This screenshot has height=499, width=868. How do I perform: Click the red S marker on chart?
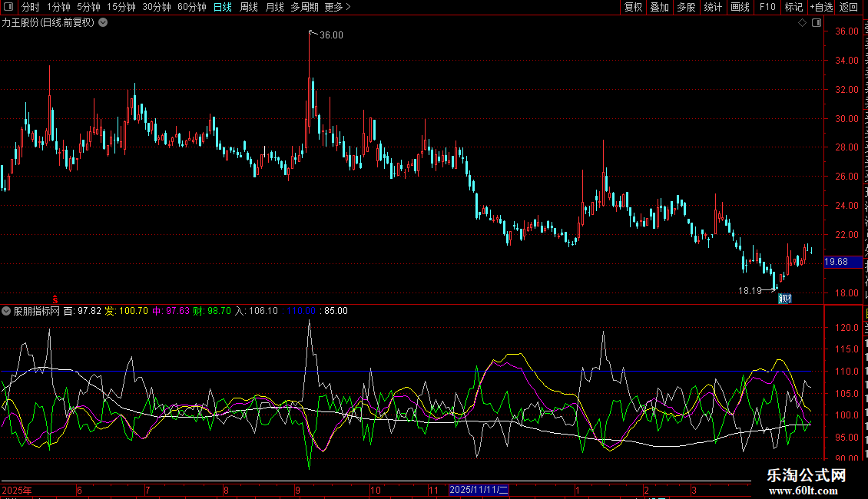click(55, 299)
